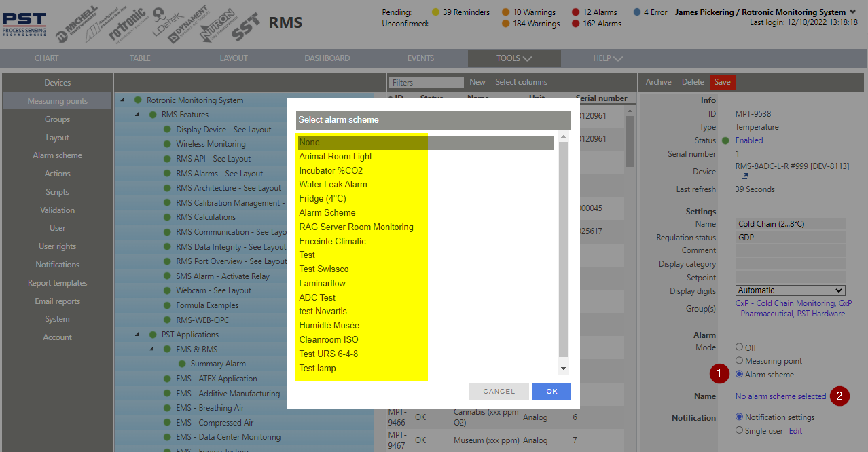Screen dimensions: 868x452
Task: Switch to the EVENTS tab
Action: click(420, 58)
